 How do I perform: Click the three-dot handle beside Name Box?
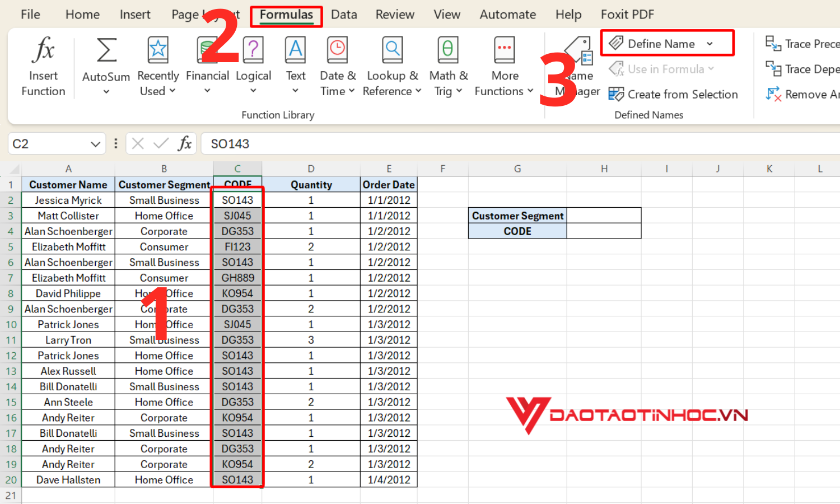pos(116,144)
